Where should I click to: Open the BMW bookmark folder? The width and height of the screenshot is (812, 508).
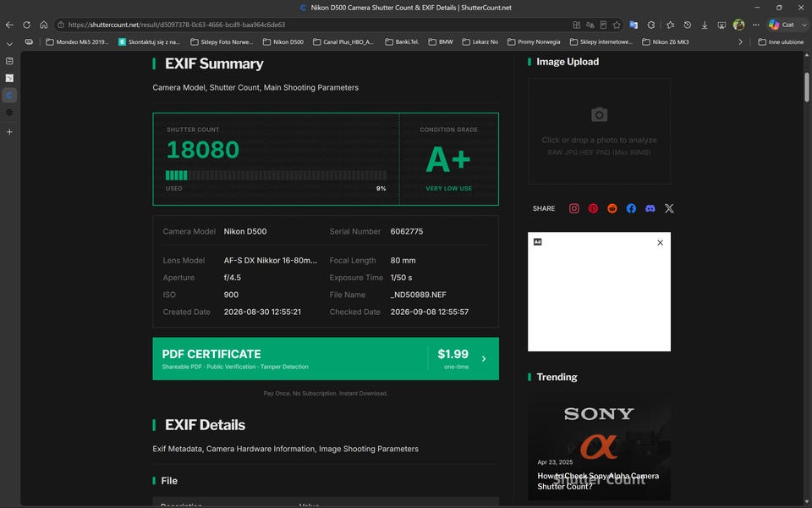coord(441,42)
